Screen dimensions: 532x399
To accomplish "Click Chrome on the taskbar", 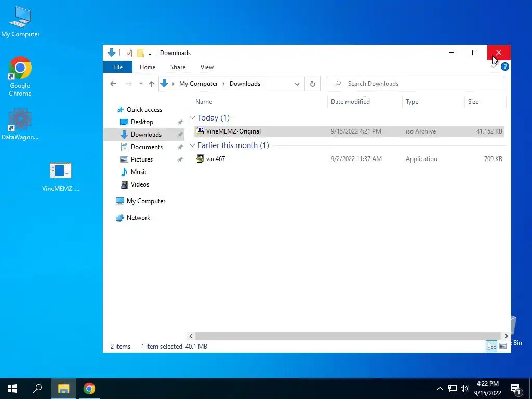I will pos(89,389).
